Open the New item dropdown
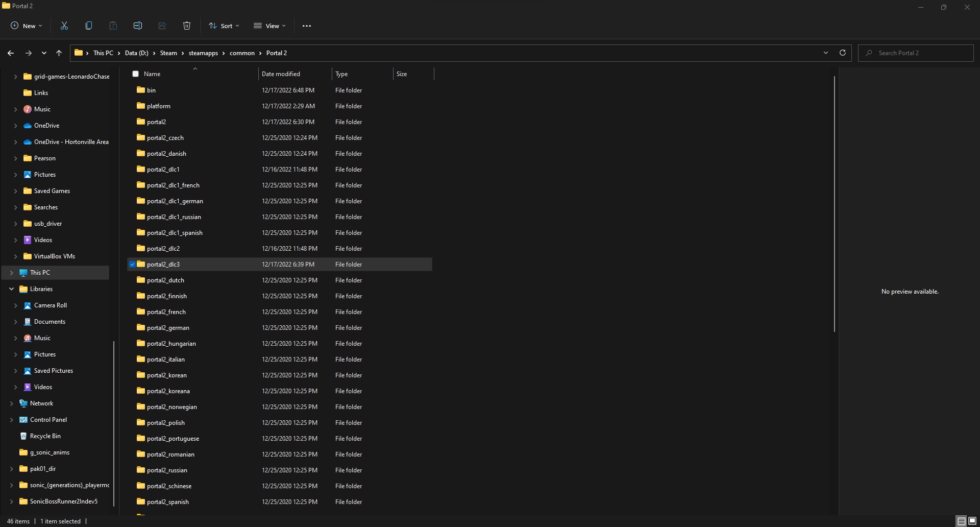The height and width of the screenshot is (527, 980). (27, 26)
